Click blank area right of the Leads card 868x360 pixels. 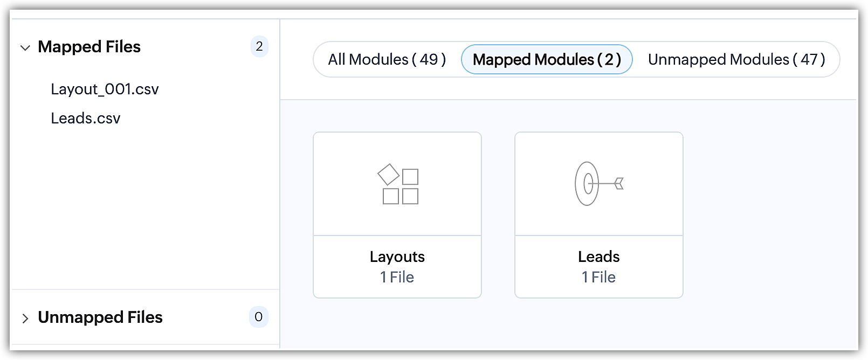[770, 216]
